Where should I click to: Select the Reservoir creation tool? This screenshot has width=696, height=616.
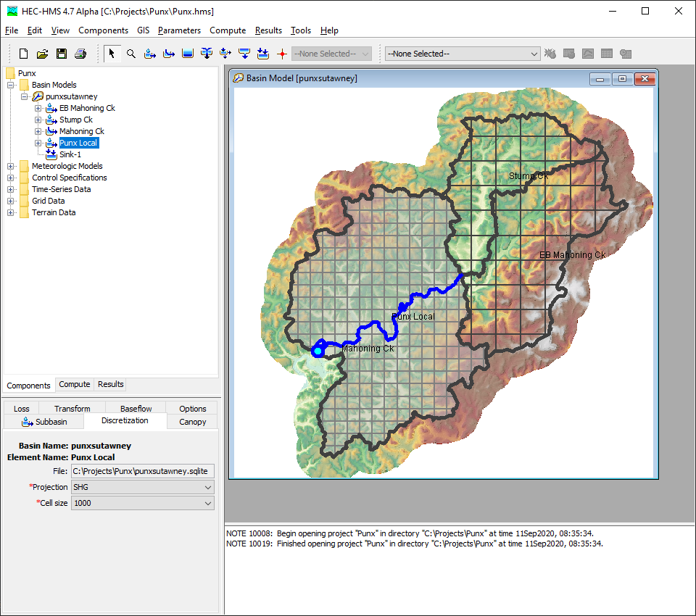click(x=188, y=54)
